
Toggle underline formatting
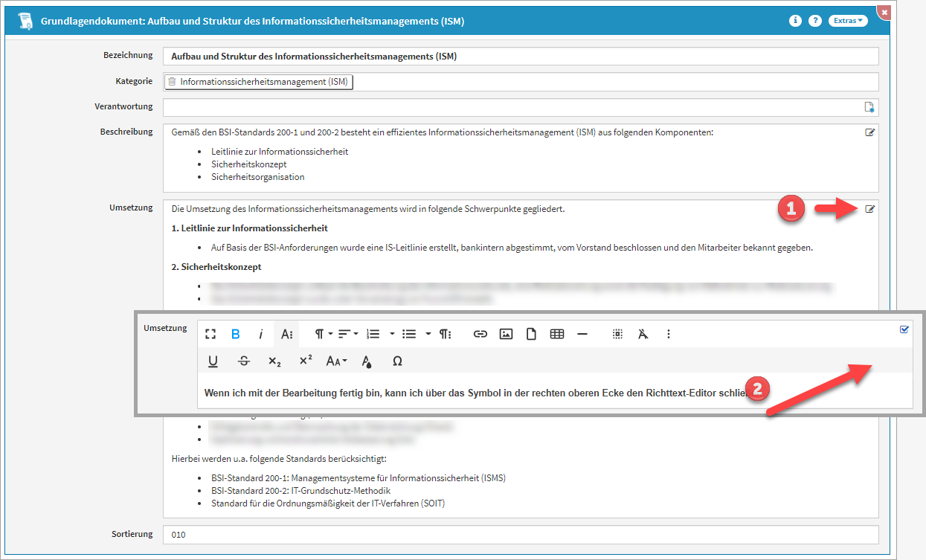213,361
